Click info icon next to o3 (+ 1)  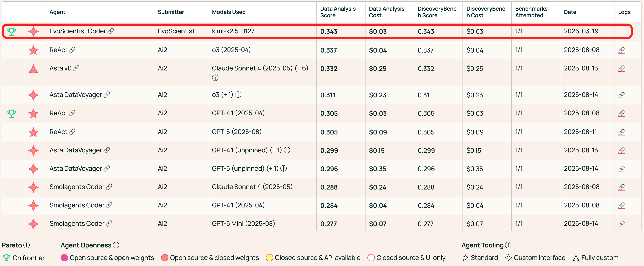(238, 95)
